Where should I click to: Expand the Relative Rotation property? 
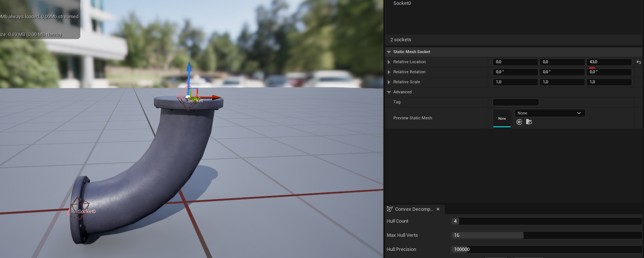point(389,72)
